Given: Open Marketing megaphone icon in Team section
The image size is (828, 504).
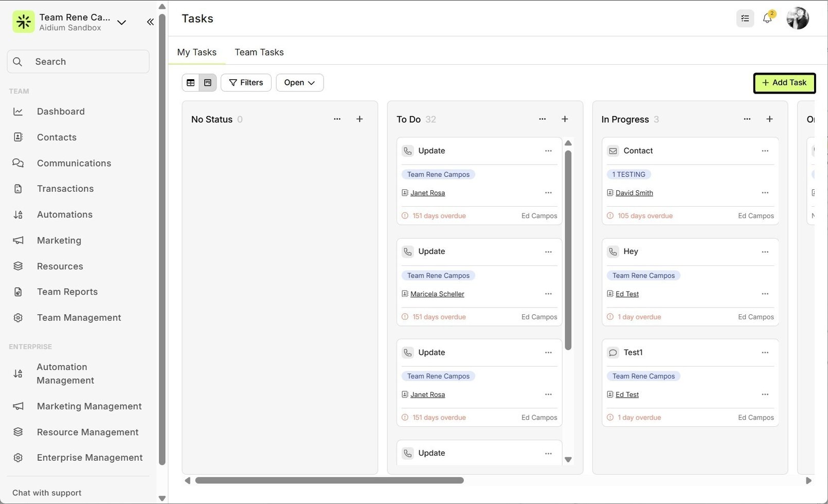Looking at the screenshot, I should [x=18, y=240].
